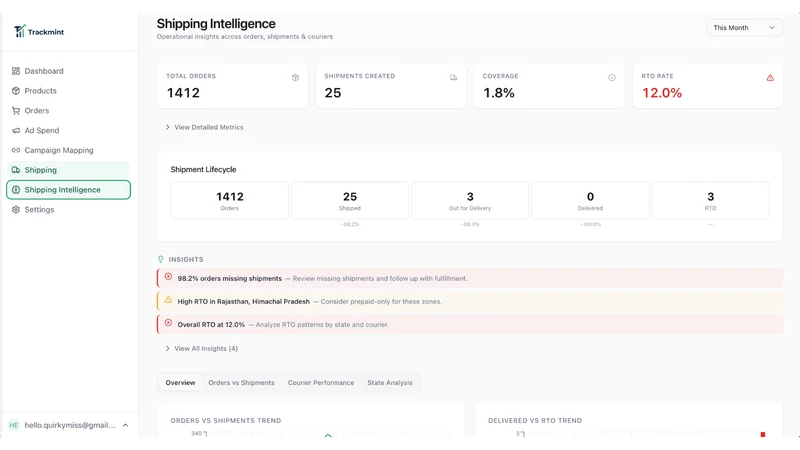Image resolution: width=800 pixels, height=450 pixels.
Task: Click the Total Orders package icon
Action: point(295,78)
